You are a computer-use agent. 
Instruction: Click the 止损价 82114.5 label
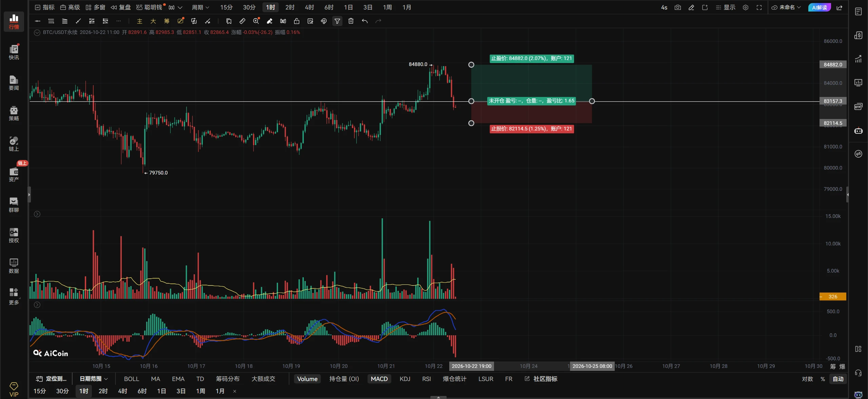532,129
